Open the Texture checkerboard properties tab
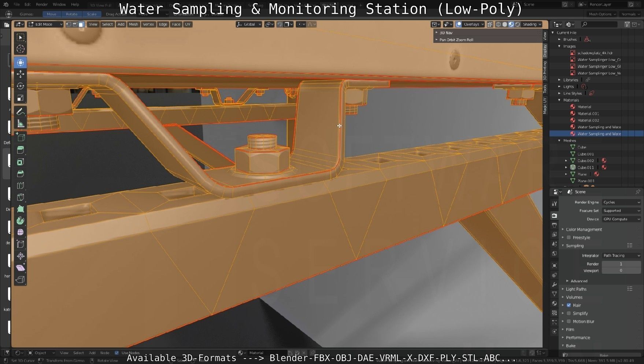This screenshot has height=364, width=644. (x=554, y=313)
